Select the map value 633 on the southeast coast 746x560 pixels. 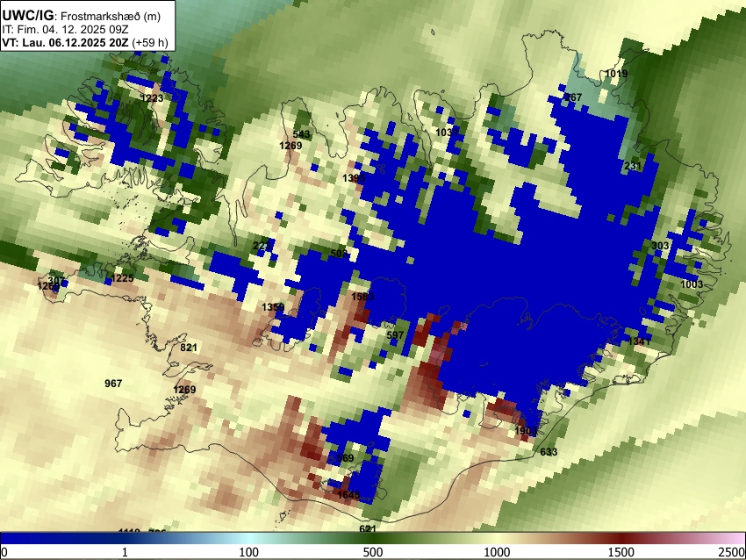(x=549, y=451)
